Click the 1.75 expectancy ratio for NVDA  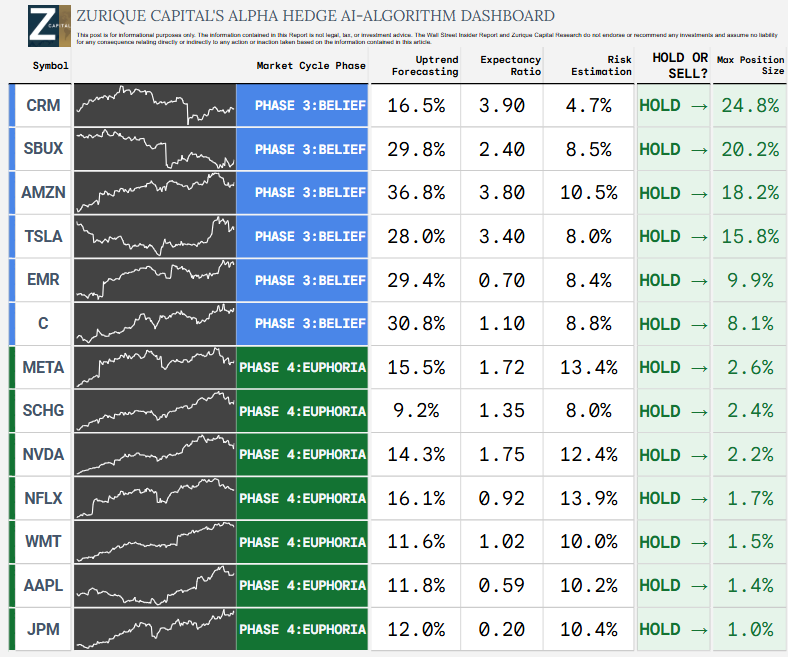point(502,454)
